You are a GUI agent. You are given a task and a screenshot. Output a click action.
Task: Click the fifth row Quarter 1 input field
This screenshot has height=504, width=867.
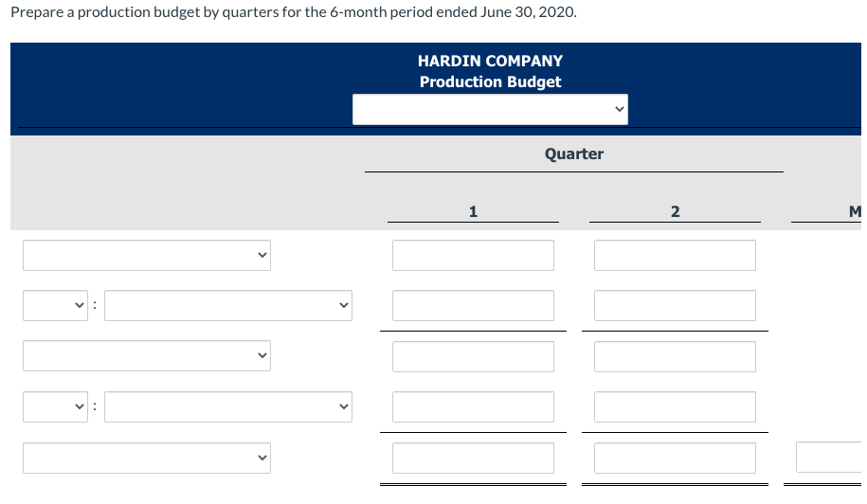[x=473, y=458]
